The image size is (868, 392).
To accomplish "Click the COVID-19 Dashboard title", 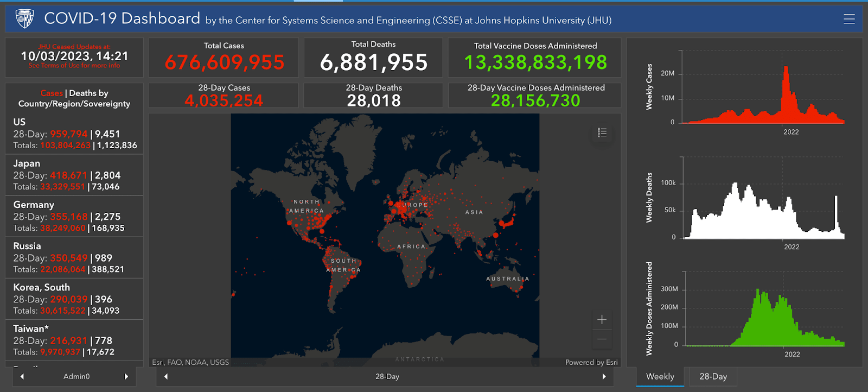I will [x=122, y=18].
